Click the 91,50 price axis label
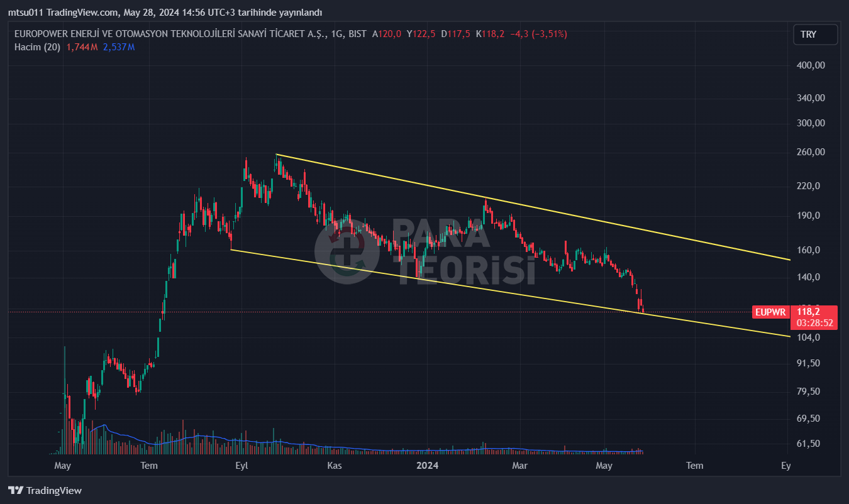The image size is (849, 504). [x=808, y=363]
